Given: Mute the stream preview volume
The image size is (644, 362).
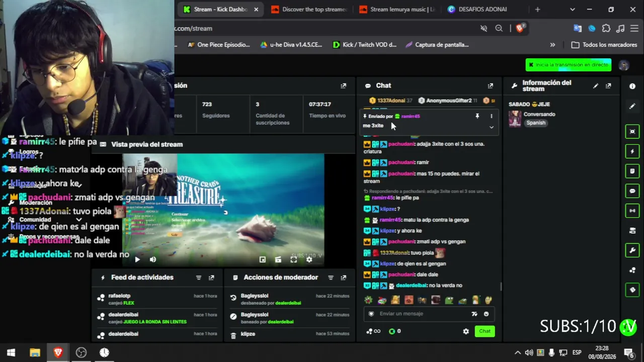Looking at the screenshot, I should point(153,259).
